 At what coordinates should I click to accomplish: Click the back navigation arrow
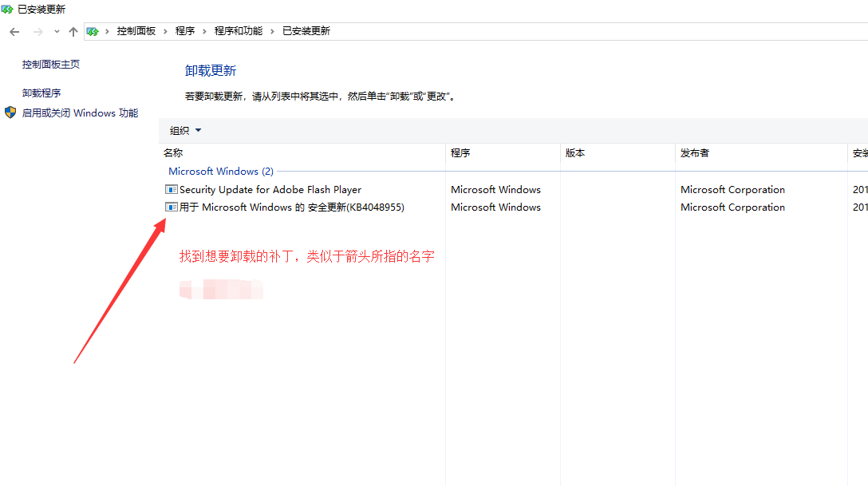tap(14, 31)
